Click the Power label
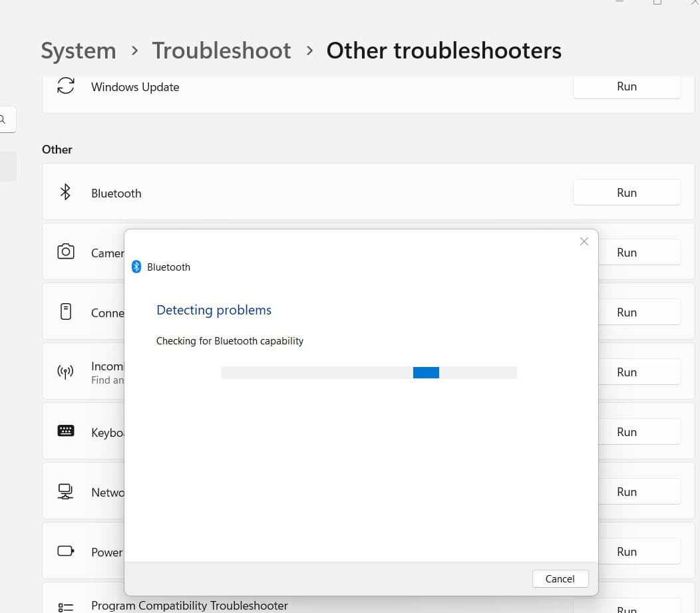 (106, 552)
